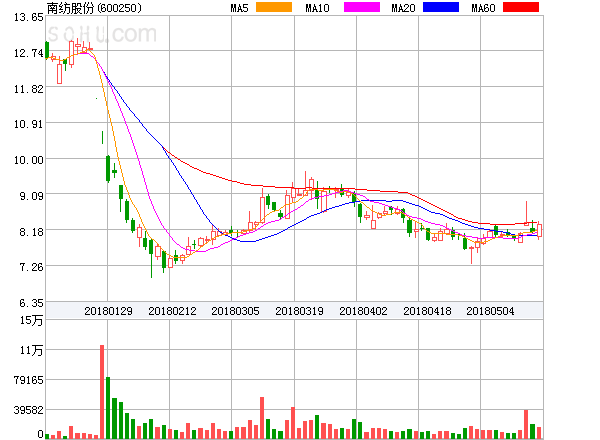The width and height of the screenshot is (600, 440).
Task: Click the 8.18 price axis label
Action: (31, 232)
